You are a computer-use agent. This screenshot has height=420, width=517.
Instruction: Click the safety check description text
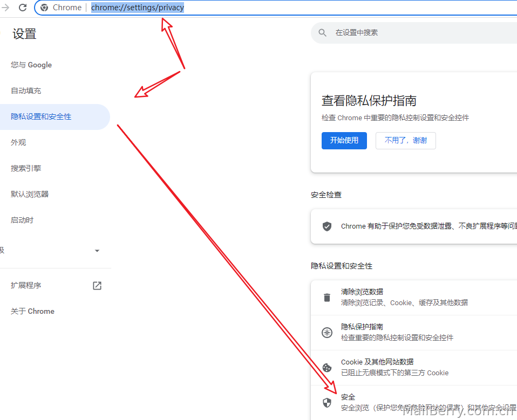point(428,226)
